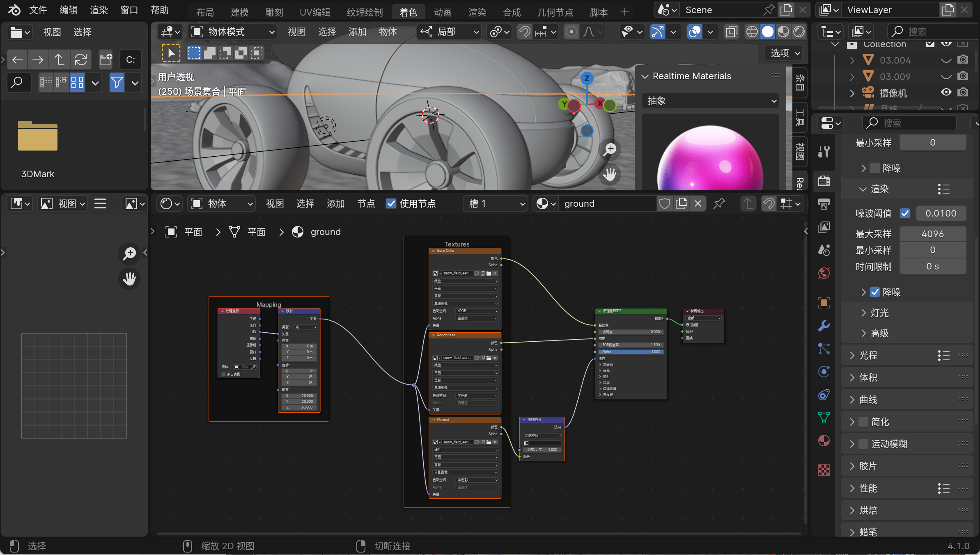Viewport: 980px width, 555px height.
Task: Switch to the Geometry Nodes workspace tab
Action: pyautogui.click(x=555, y=12)
